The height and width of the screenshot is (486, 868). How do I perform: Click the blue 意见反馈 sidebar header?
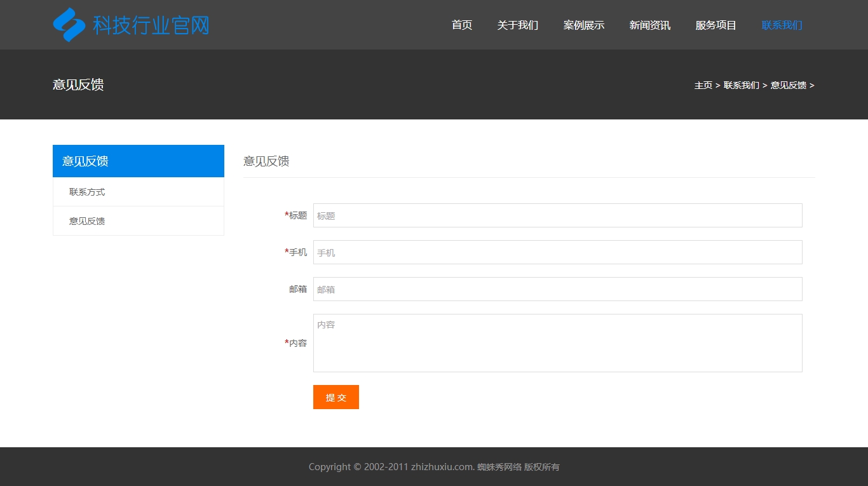(138, 161)
